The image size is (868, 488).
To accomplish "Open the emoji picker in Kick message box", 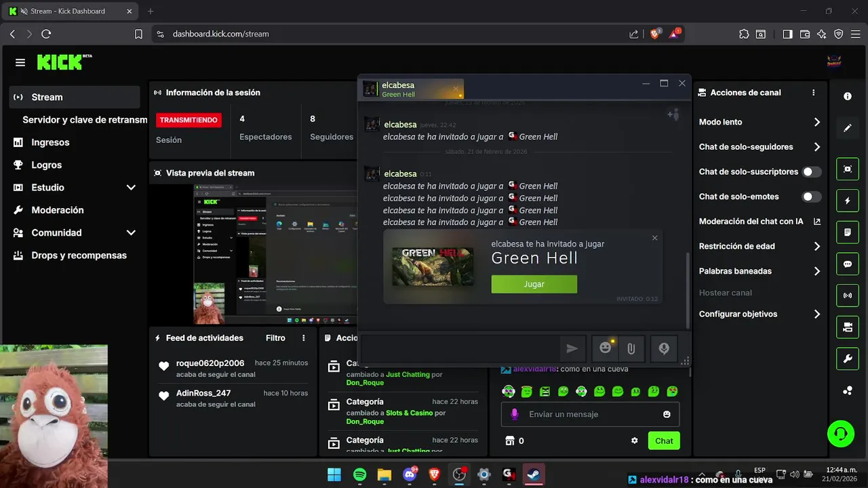I will tap(667, 414).
